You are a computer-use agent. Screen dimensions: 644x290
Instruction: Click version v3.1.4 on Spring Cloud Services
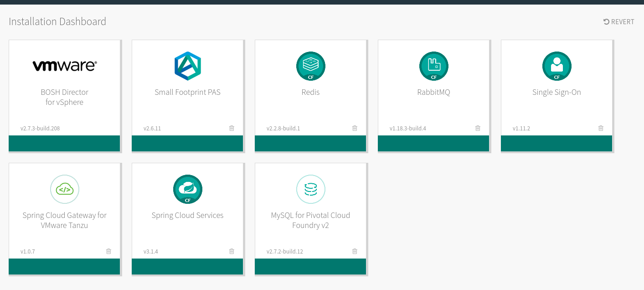coord(151,252)
